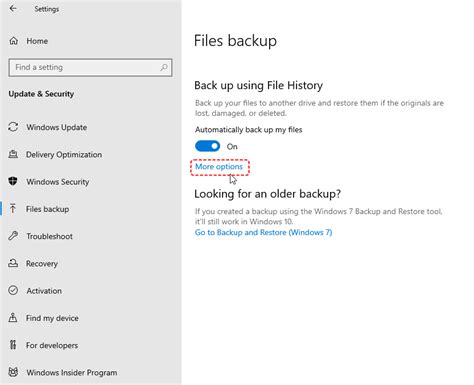Open Troubleshoot settings page

(49, 236)
